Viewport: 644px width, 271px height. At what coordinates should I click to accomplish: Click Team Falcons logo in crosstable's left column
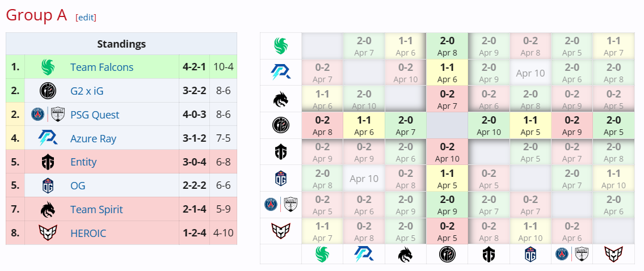pyautogui.click(x=281, y=46)
